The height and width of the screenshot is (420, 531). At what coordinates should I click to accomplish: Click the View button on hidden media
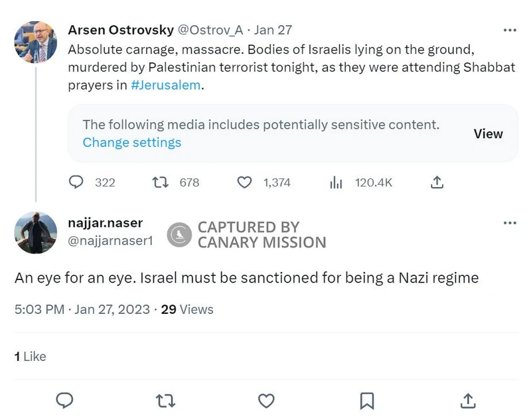pos(488,133)
